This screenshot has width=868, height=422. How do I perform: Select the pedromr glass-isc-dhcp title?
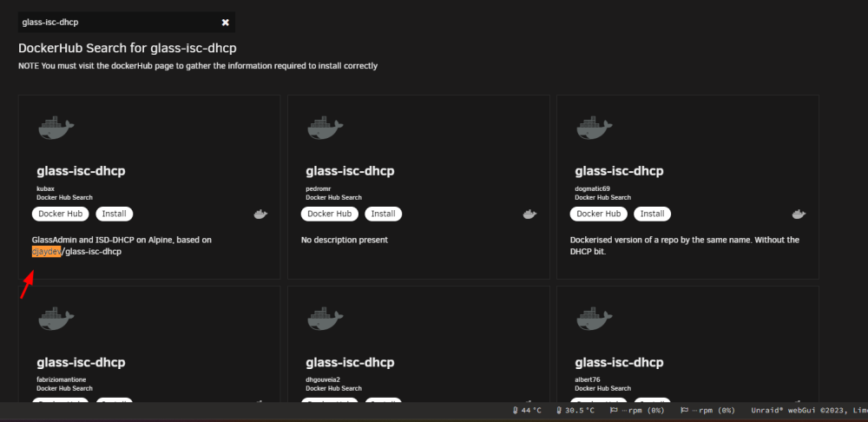coord(350,171)
